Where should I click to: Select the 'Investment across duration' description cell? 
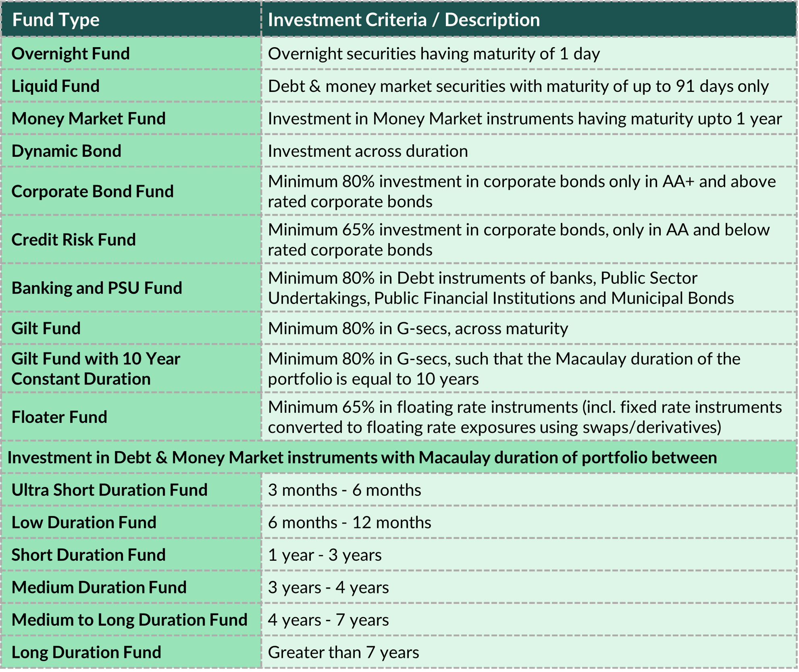(x=368, y=151)
